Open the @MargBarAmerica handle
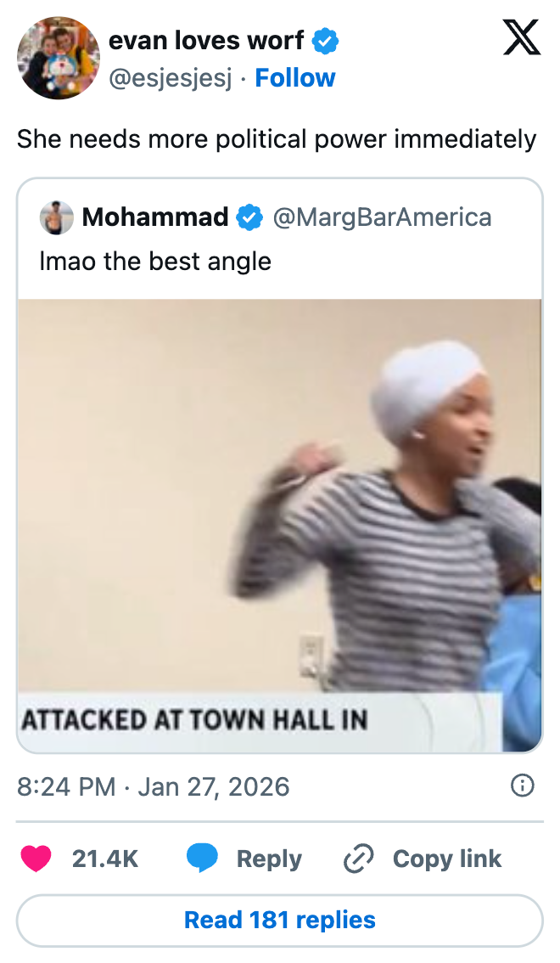The image size is (560, 963). pos(382,217)
